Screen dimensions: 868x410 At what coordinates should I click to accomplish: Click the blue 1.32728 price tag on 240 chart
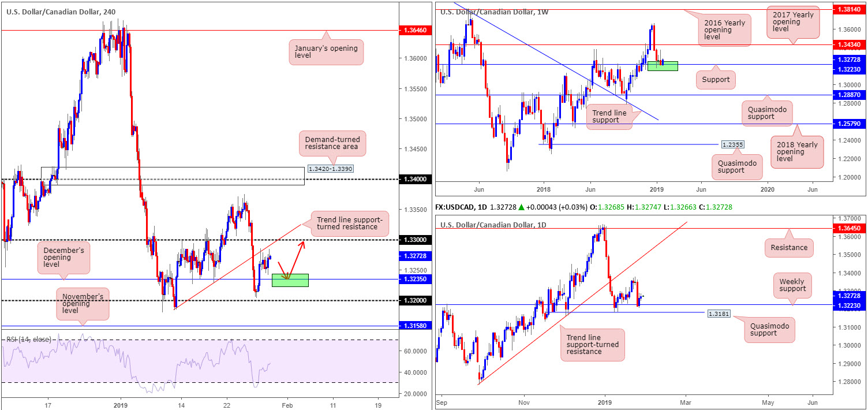coord(416,256)
